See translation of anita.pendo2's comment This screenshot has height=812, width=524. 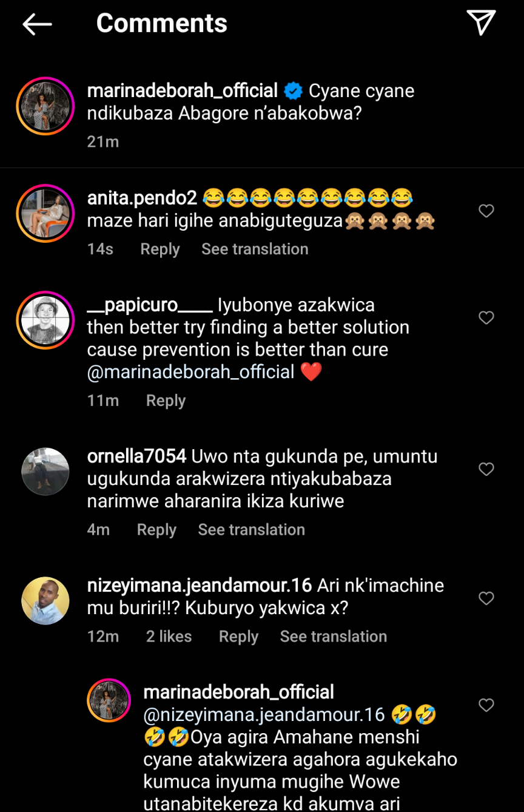click(255, 249)
